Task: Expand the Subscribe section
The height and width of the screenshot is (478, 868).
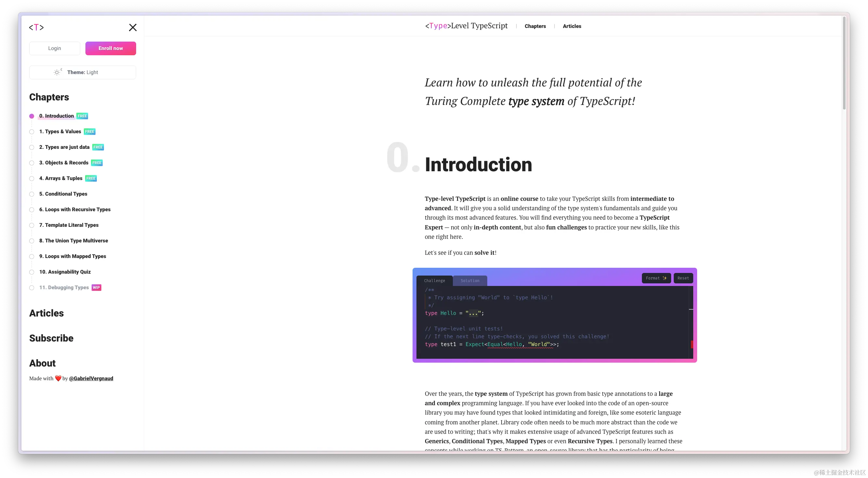Action: click(51, 338)
